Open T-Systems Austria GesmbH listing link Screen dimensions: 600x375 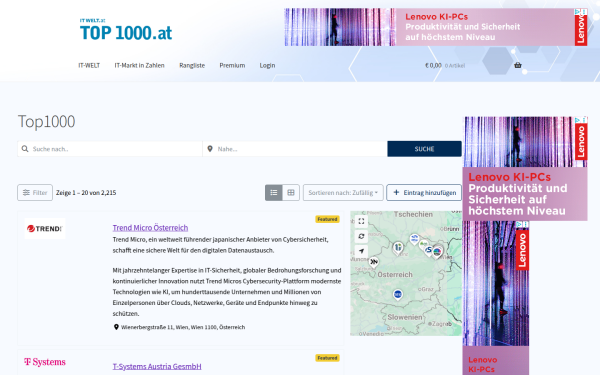click(x=157, y=366)
